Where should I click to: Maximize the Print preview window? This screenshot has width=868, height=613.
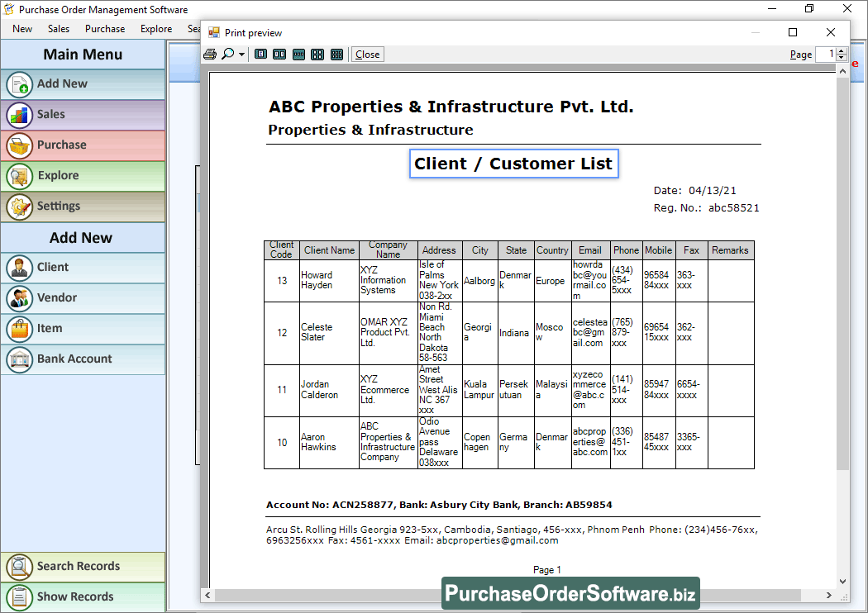tap(793, 33)
